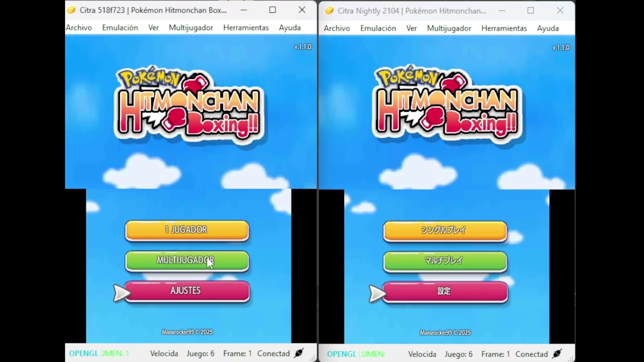Click the Citra app icon in Nightly title bar
The height and width of the screenshot is (362, 644).
(330, 11)
